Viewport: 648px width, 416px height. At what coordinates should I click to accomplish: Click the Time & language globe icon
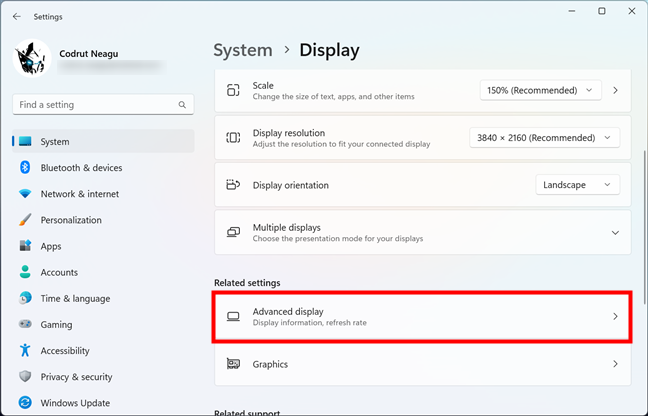click(x=25, y=298)
